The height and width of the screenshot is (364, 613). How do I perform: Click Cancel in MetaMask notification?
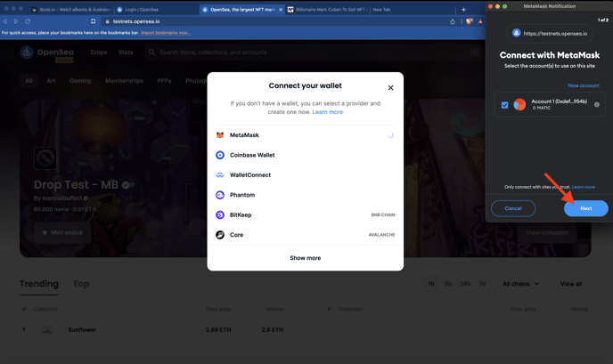coord(513,208)
